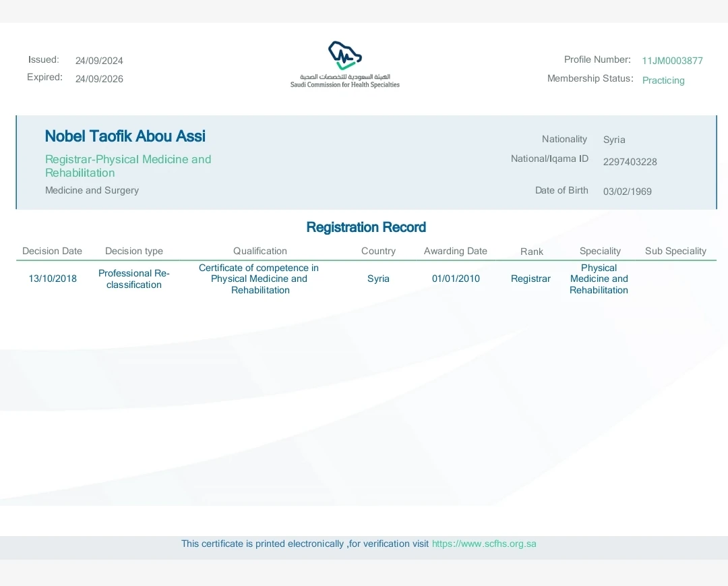This screenshot has height=586, width=728.
Task: Click the Date of Birth label
Action: click(562, 190)
